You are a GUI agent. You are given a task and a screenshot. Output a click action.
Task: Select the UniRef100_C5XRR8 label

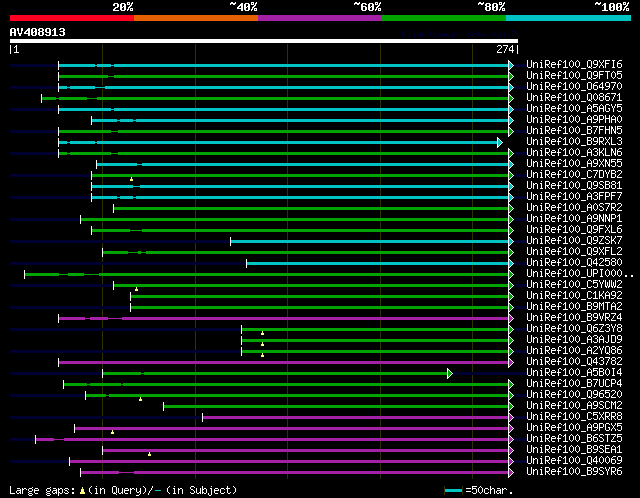coord(574,417)
